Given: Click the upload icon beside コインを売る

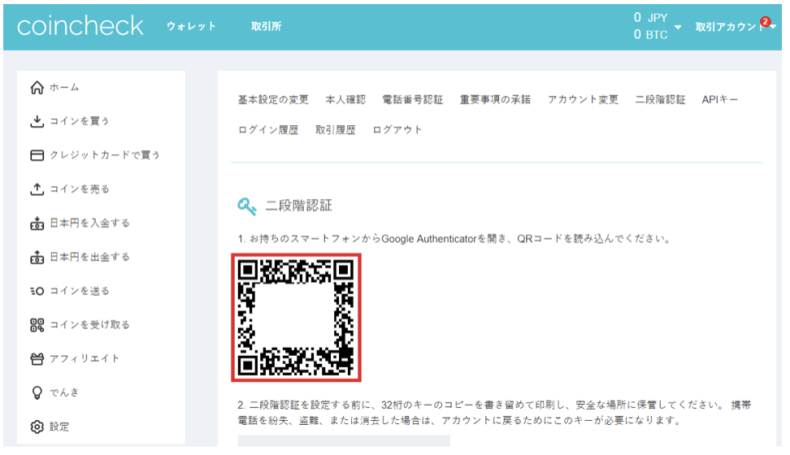Looking at the screenshot, I should [37, 189].
